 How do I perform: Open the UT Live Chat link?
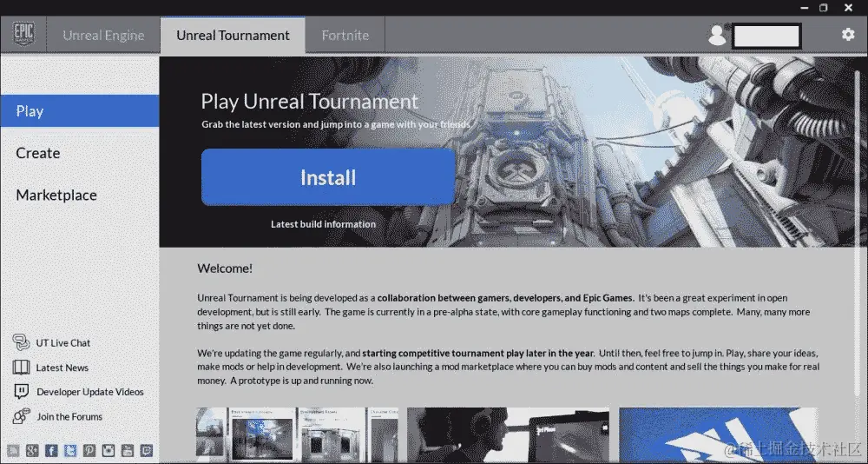pos(63,343)
